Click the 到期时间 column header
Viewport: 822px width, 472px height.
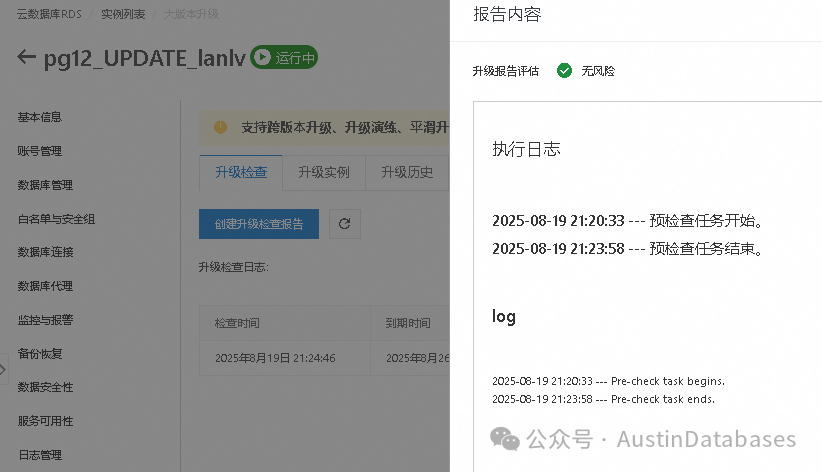pos(408,323)
